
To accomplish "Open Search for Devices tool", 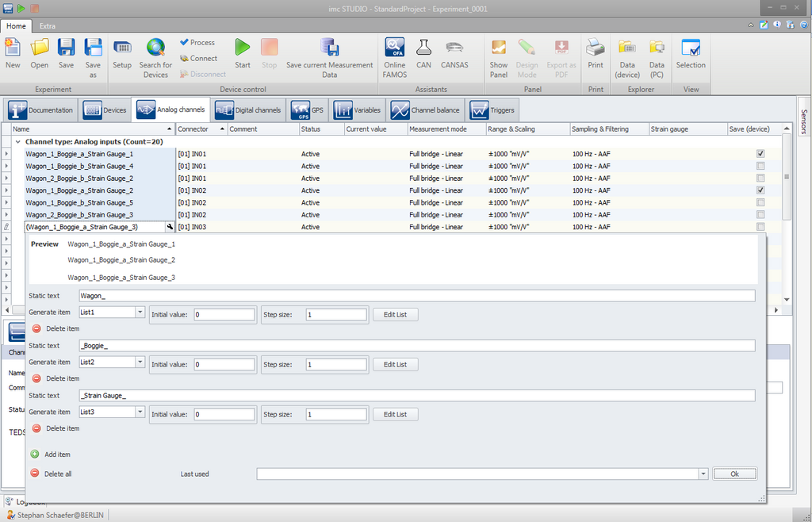I will [155, 48].
